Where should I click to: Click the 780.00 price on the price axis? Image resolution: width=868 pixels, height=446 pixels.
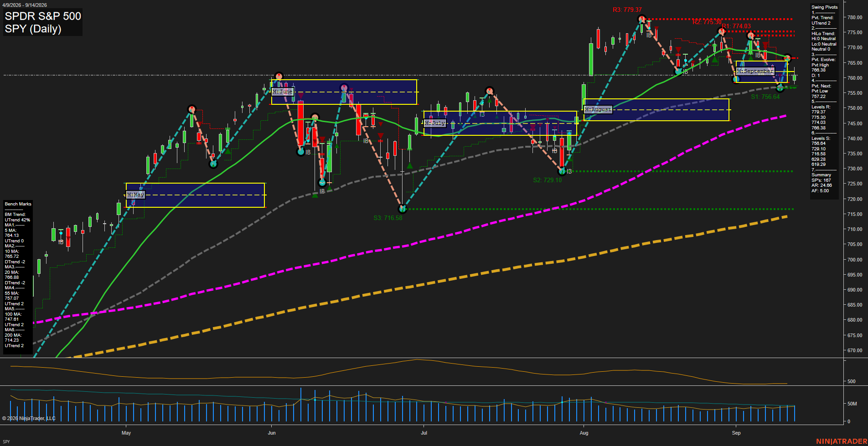(855, 17)
